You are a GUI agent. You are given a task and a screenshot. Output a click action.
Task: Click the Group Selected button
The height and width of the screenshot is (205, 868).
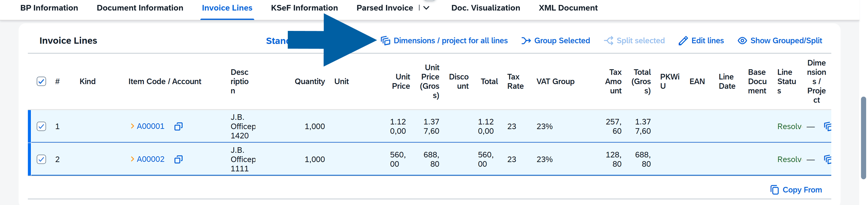[x=556, y=41]
